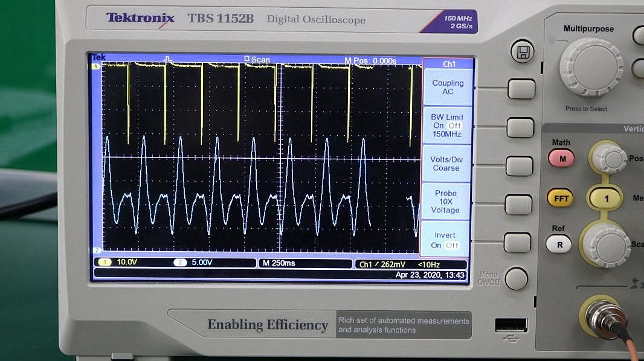Click the Ch1 menu header

[x=449, y=63]
